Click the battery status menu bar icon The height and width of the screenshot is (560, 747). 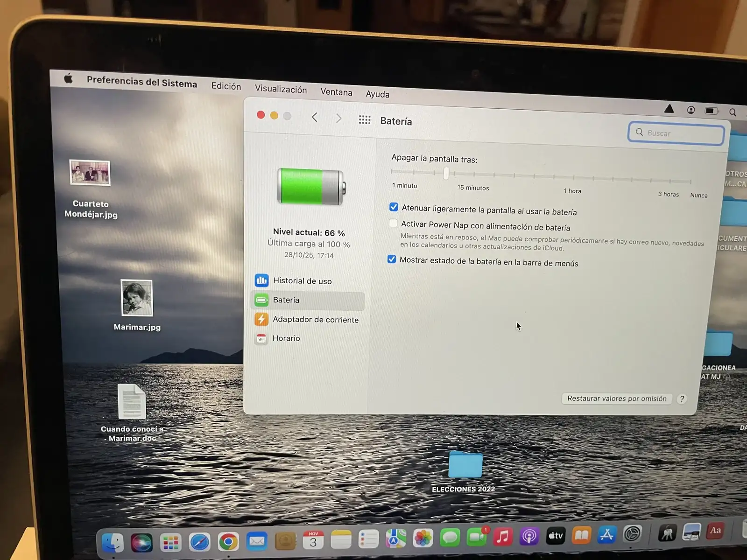point(711,111)
